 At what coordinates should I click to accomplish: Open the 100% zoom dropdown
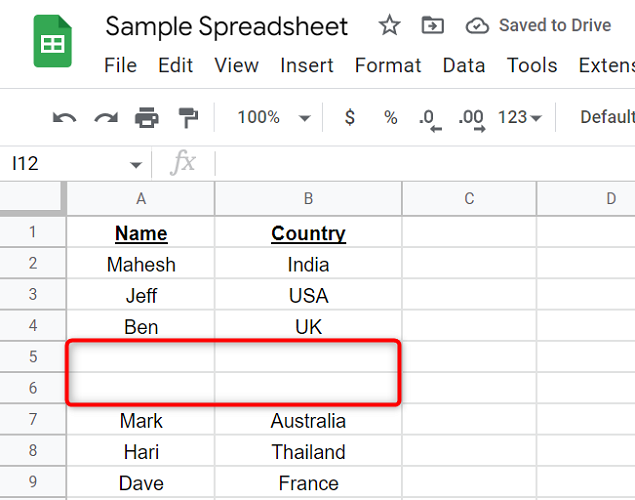[x=274, y=117]
